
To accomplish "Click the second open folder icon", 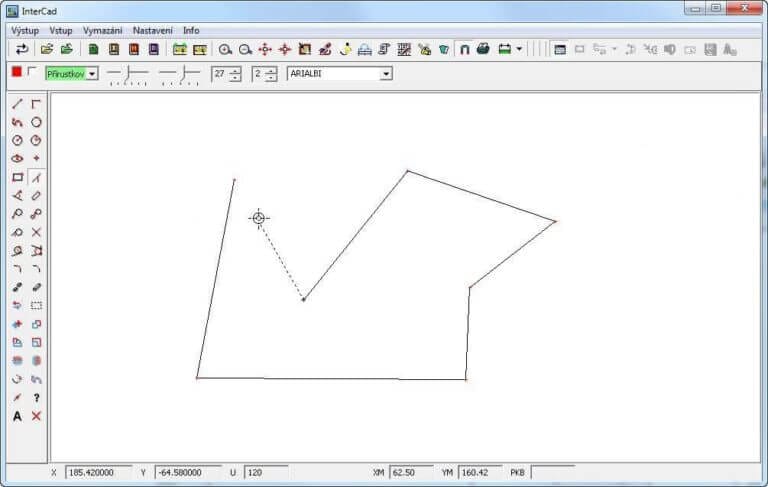I will point(67,49).
